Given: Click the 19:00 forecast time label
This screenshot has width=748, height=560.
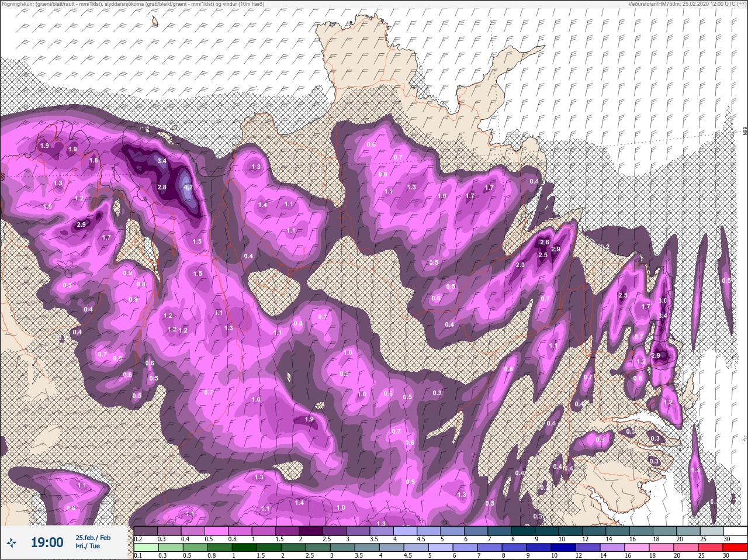Looking at the screenshot, I should [47, 543].
